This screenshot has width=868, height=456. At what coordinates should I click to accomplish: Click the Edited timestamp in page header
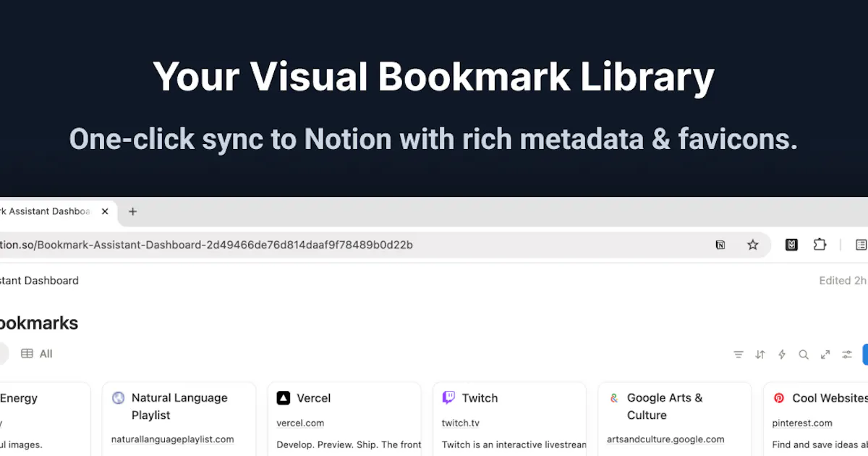(843, 281)
